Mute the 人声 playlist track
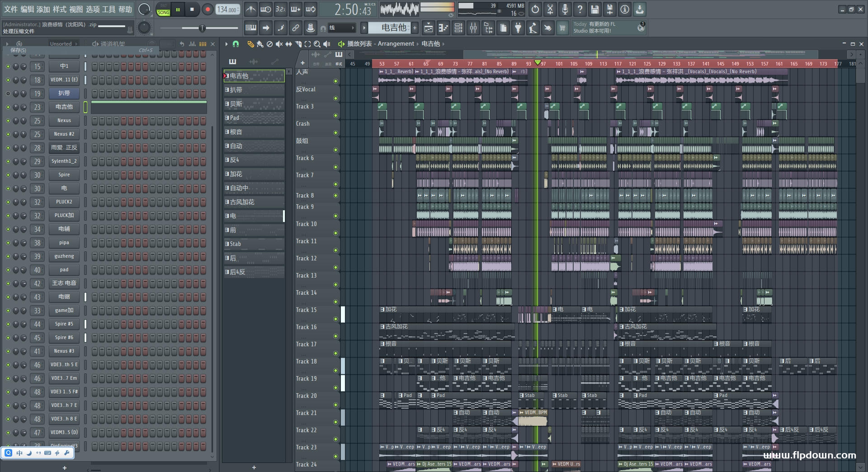This screenshot has width=868, height=472. coord(335,81)
